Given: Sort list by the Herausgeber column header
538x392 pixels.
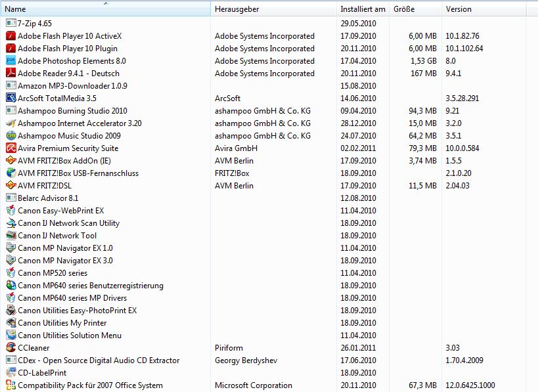Looking at the screenshot, I should [x=273, y=9].
